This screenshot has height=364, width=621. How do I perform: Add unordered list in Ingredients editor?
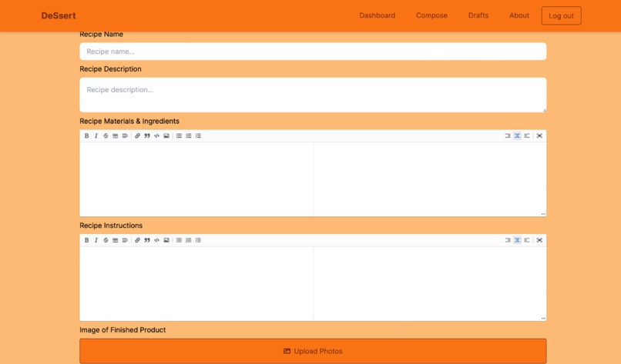pyautogui.click(x=179, y=135)
